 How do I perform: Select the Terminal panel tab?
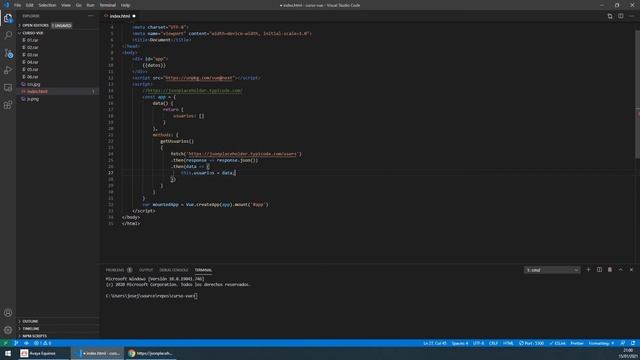203,270
